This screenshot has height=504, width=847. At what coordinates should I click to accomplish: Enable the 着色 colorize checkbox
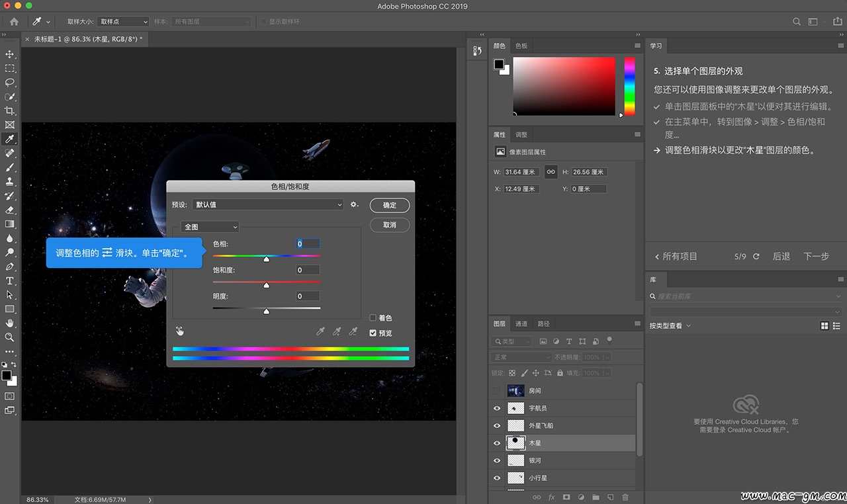tap(373, 318)
